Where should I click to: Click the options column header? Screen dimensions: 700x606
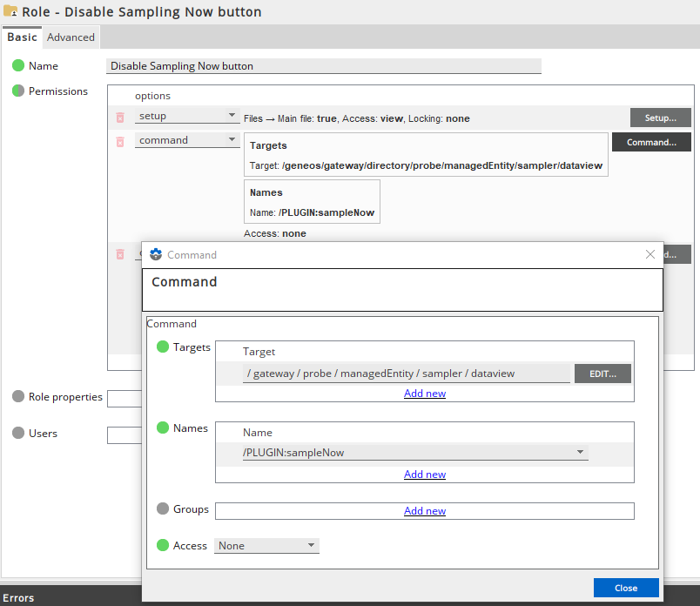[x=152, y=96]
